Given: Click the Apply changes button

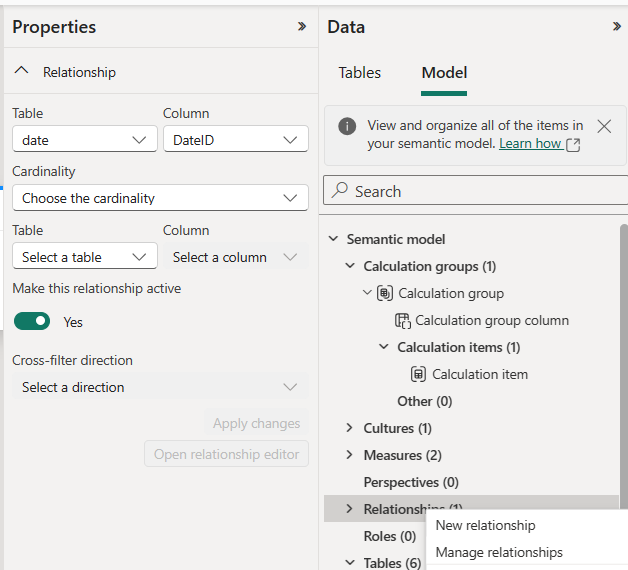Looking at the screenshot, I should coord(256,423).
